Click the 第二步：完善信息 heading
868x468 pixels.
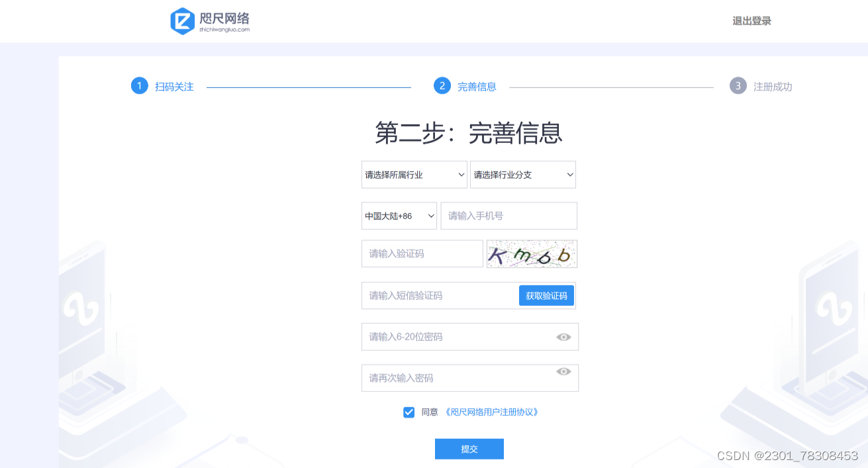469,133
